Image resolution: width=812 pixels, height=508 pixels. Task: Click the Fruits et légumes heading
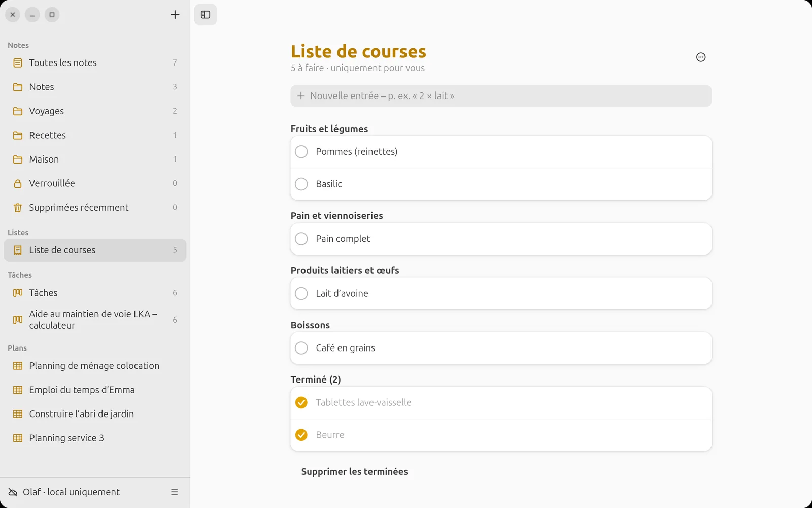click(x=329, y=129)
